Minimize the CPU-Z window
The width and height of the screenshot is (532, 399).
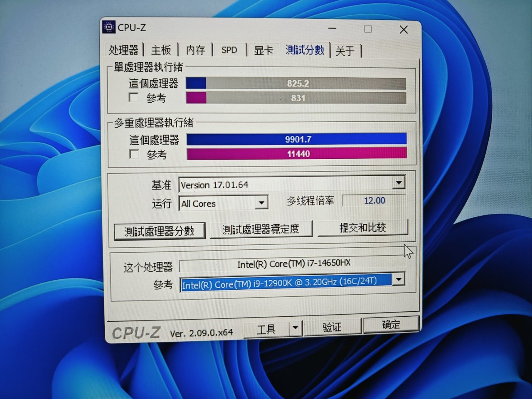tap(332, 29)
